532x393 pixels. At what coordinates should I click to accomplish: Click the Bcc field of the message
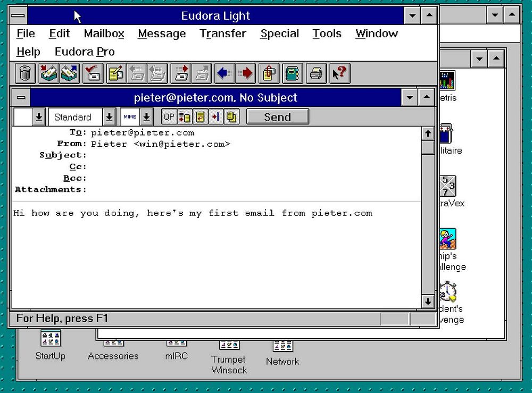tap(254, 178)
